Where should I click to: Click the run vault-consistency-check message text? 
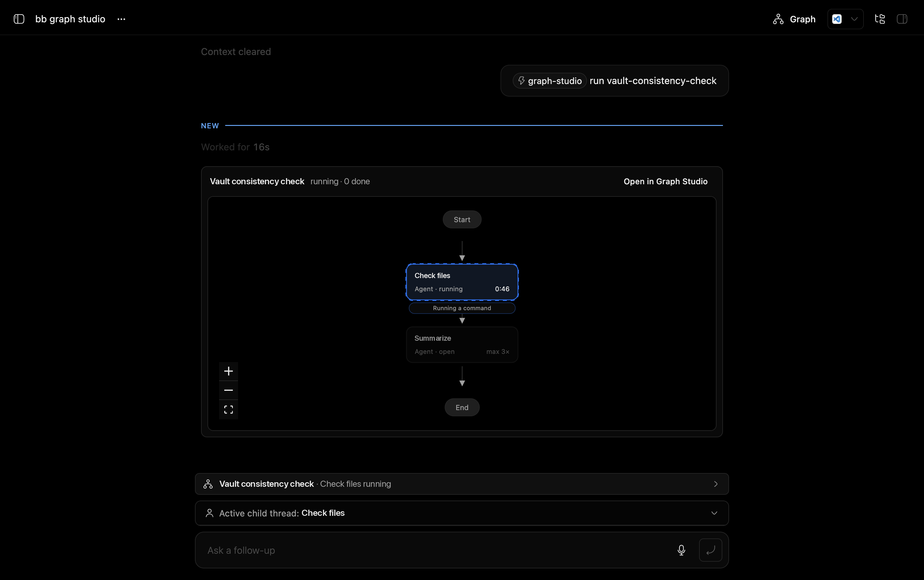pos(653,81)
